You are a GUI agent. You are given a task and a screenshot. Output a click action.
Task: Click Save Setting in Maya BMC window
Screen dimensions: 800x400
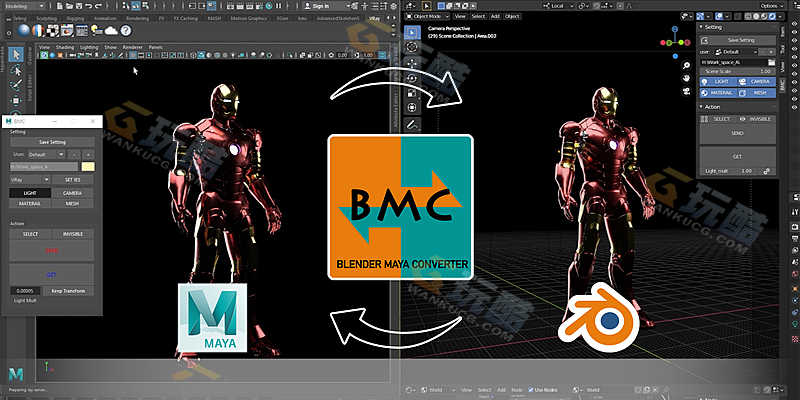coord(52,142)
